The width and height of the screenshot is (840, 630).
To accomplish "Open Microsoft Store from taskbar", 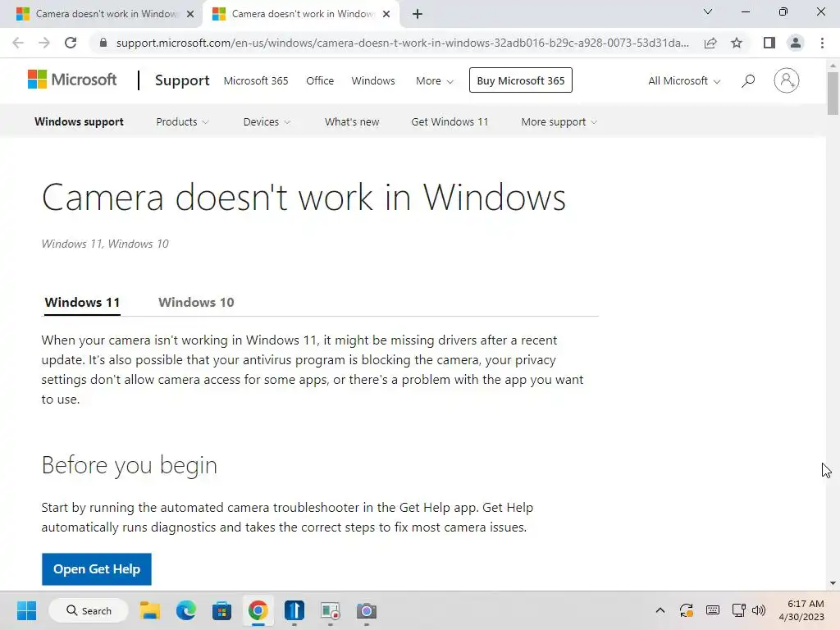I will pyautogui.click(x=221, y=610).
